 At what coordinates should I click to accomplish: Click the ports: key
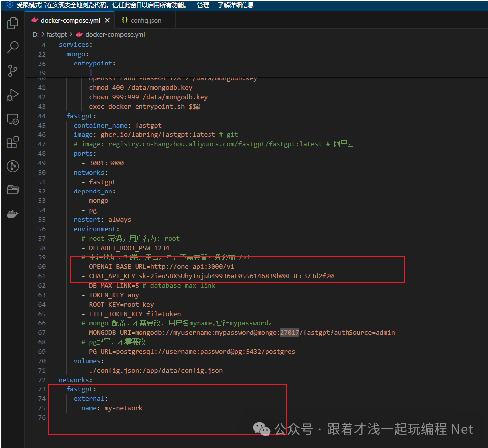click(85, 154)
